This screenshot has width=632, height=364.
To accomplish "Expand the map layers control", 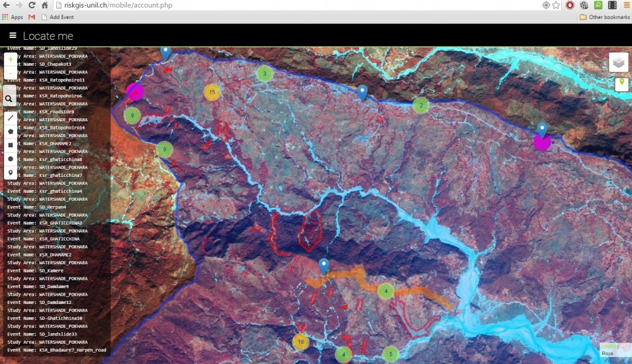I will (619, 62).
